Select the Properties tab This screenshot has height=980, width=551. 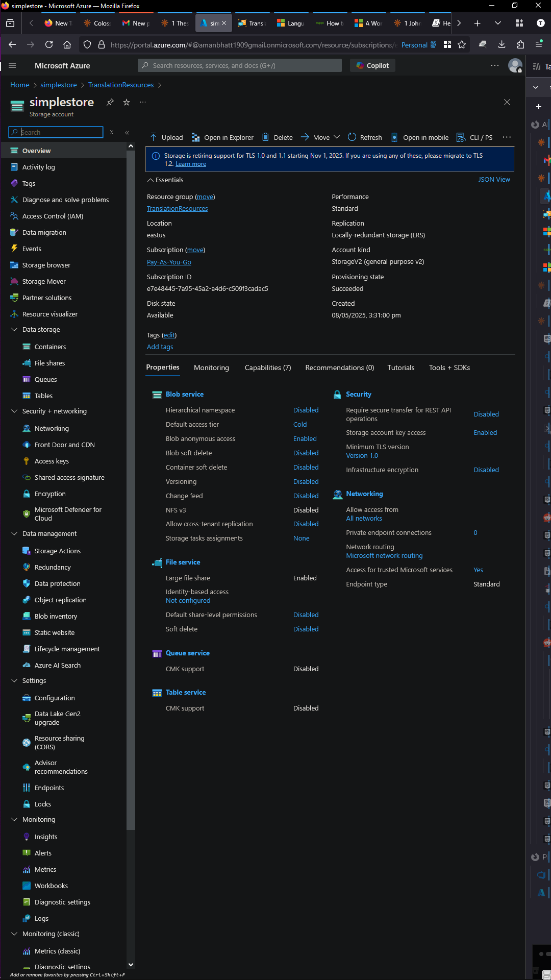pos(163,367)
